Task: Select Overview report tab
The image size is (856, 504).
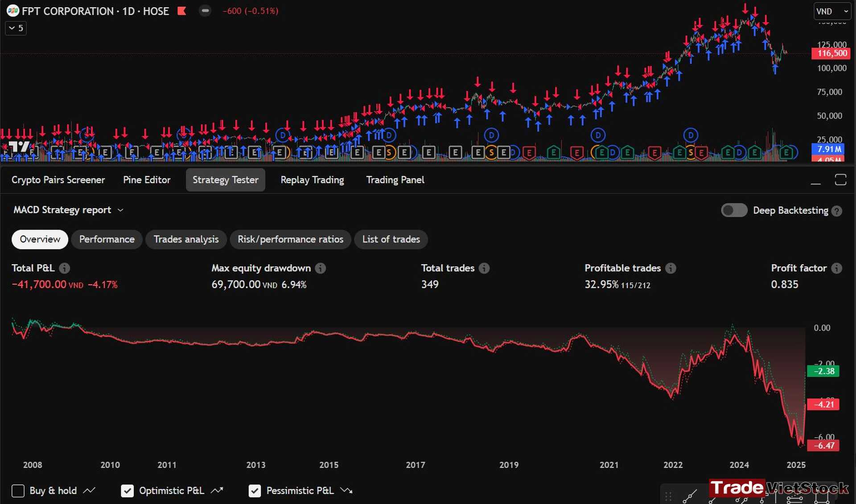Action: coord(40,239)
